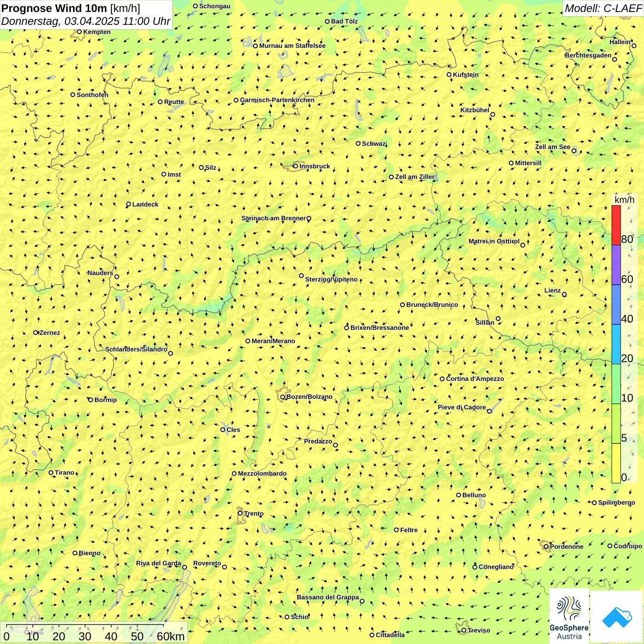
Task: Select the green 10–20 km/h legend color
Action: (616, 384)
